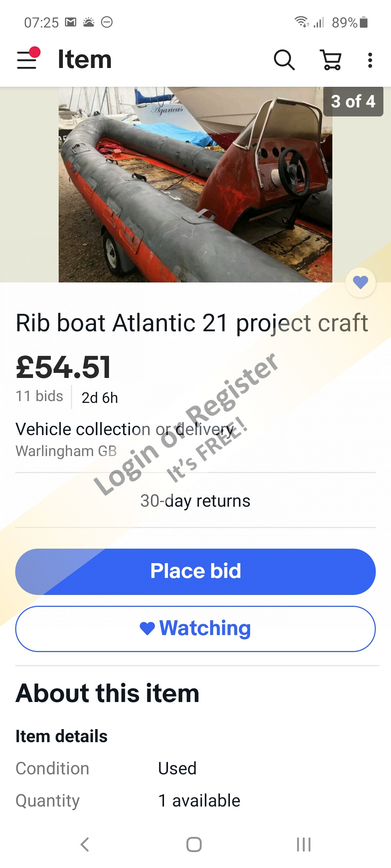
Task: Tap the search magnifier icon
Action: point(284,60)
